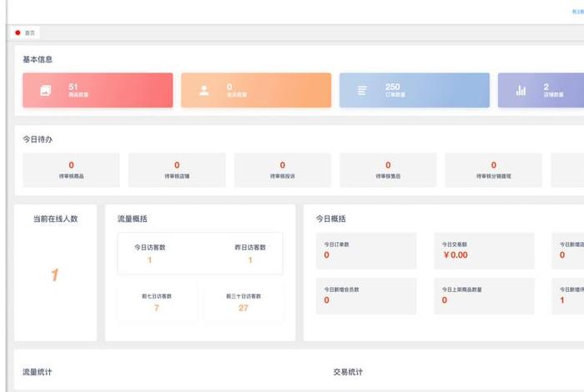This screenshot has width=584, height=392.
Task: Open the red 51 商品数量 card
Action: [x=98, y=90]
